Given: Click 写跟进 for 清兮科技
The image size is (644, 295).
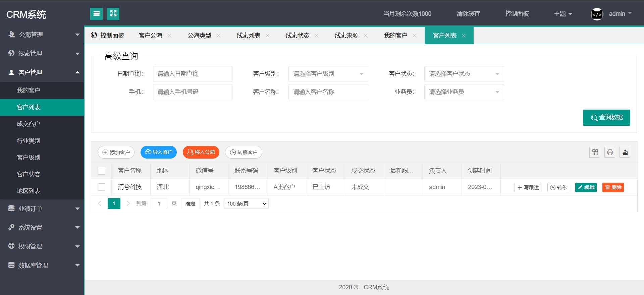Looking at the screenshot, I should (528, 187).
